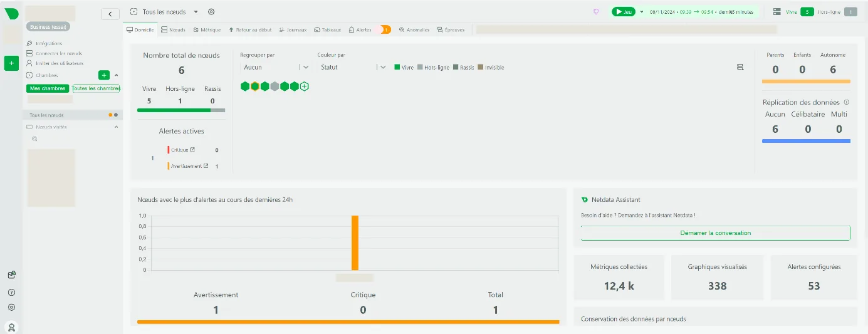This screenshot has height=334, width=868.
Task: Open settings gear at sidebar bottom
Action: point(11,308)
